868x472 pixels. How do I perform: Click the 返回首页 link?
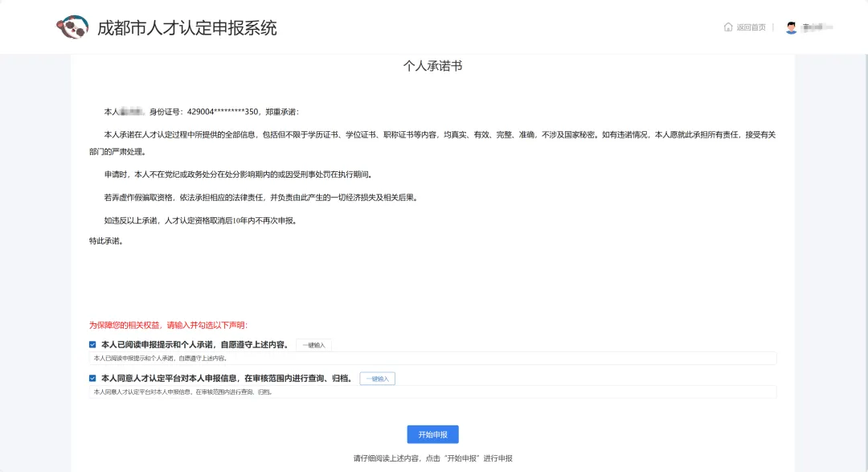[751, 27]
